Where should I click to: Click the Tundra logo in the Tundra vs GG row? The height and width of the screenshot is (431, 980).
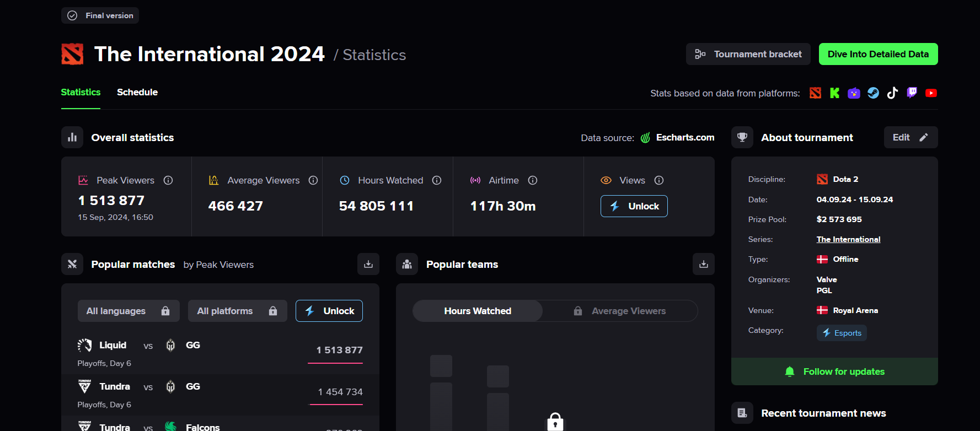(84, 386)
